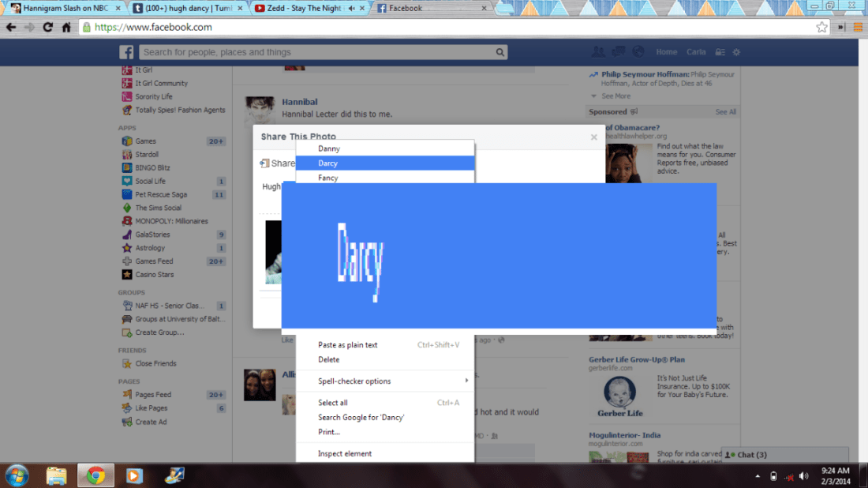Click the search magnifier icon
The image size is (868, 488).
tap(499, 53)
